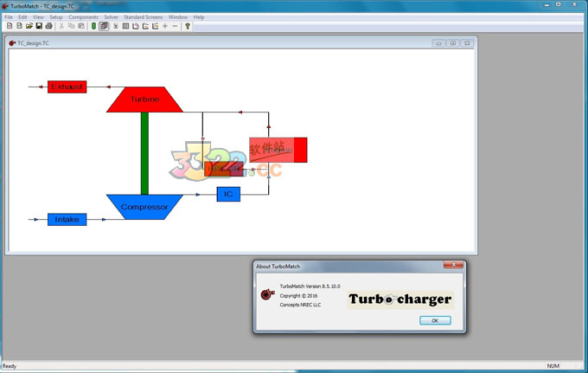This screenshot has height=373, width=588.
Task: Maximize the TC_design.TC child window
Action: click(x=453, y=43)
